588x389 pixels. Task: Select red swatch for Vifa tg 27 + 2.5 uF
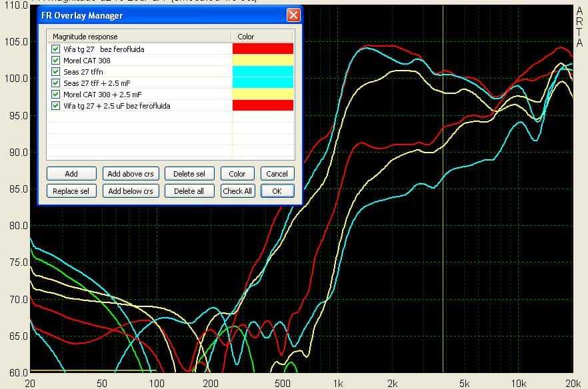click(x=263, y=105)
